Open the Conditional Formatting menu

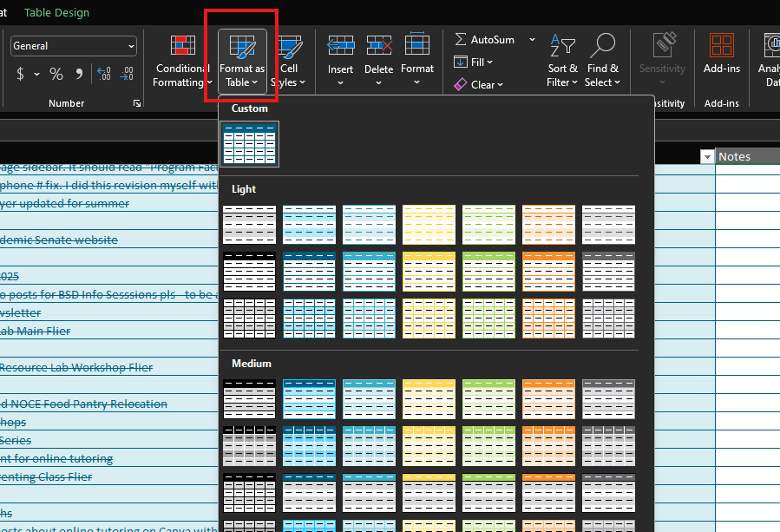[182, 62]
